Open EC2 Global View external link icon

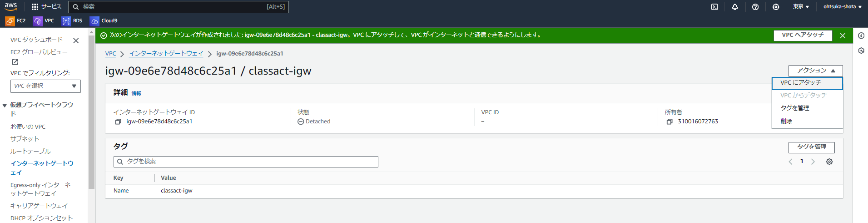[15, 62]
